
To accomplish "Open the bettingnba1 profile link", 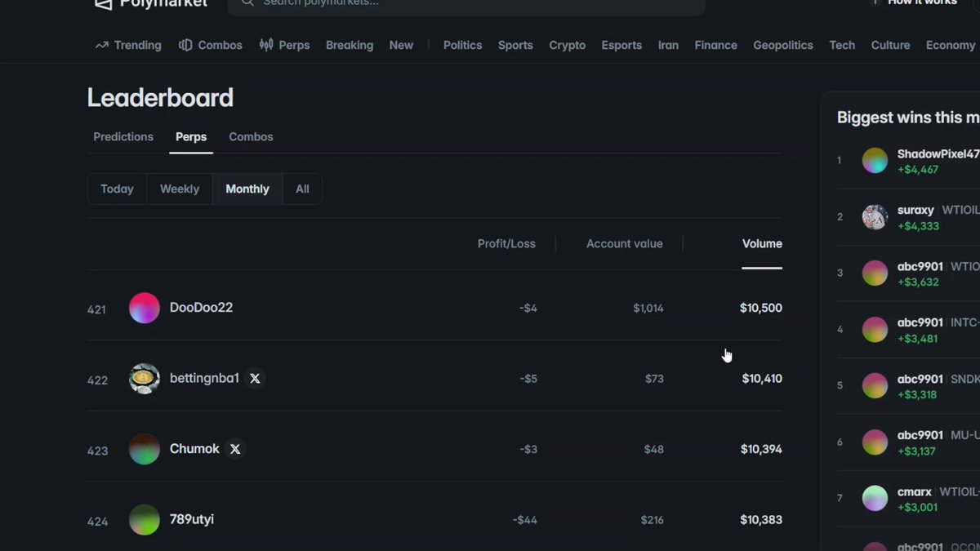I will (204, 379).
